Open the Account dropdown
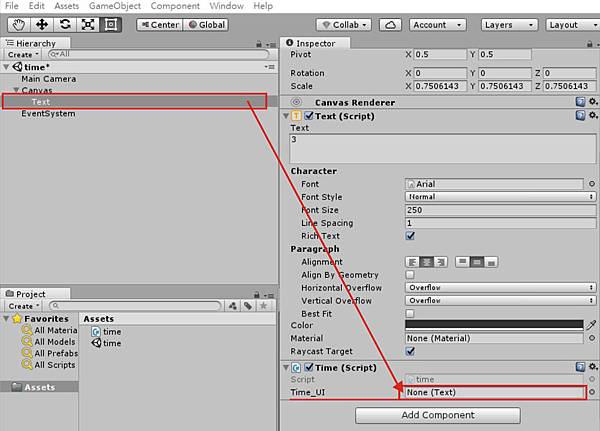This screenshot has width=600, height=431. tap(438, 25)
